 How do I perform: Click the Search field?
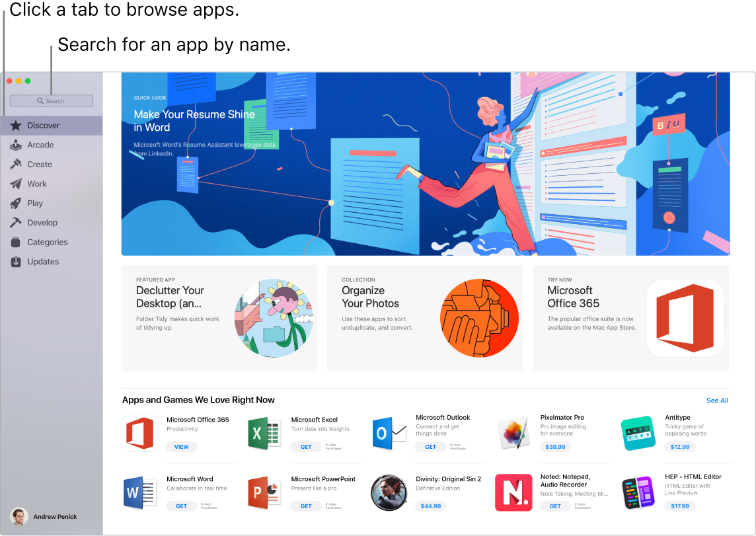[x=51, y=100]
